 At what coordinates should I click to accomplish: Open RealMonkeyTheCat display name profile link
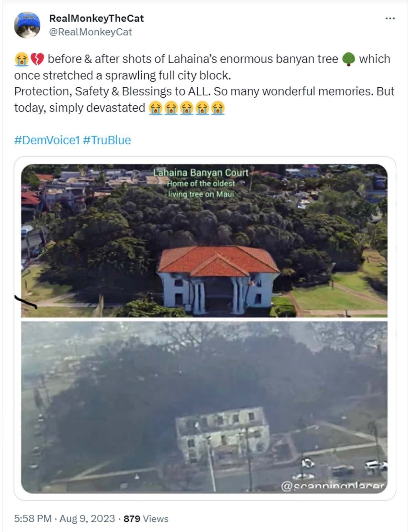[x=96, y=18]
